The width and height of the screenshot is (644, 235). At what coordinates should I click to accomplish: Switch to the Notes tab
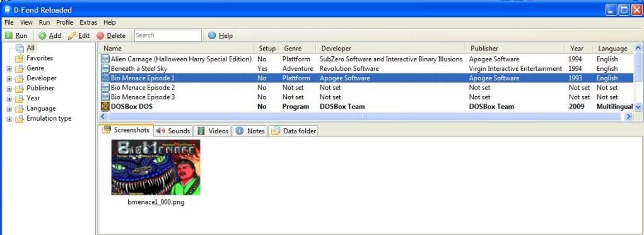249,131
